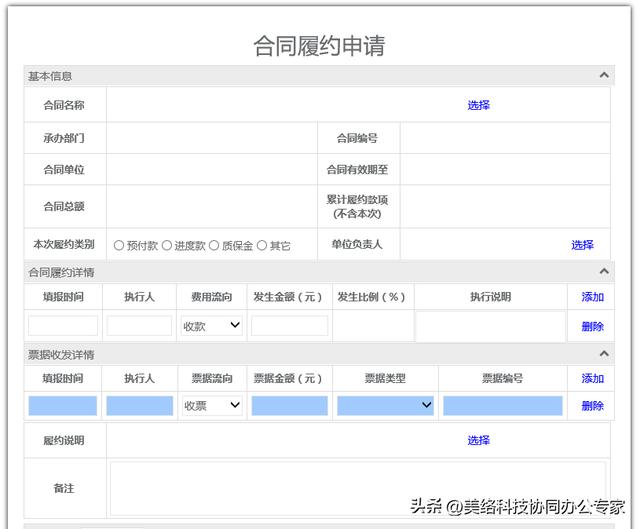The width and height of the screenshot is (640, 529).
Task: Click the 发生比例（%） column header
Action: [x=371, y=297]
